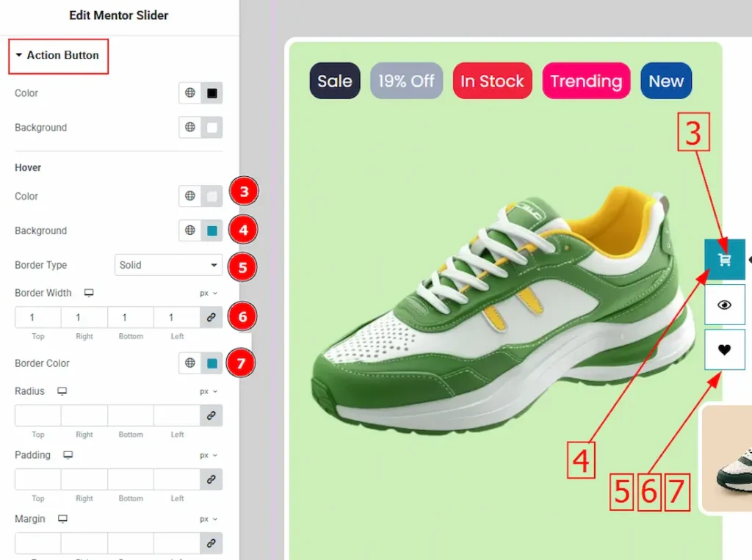Click globe icon next to Border Color
The width and height of the screenshot is (752, 560).
pos(190,363)
